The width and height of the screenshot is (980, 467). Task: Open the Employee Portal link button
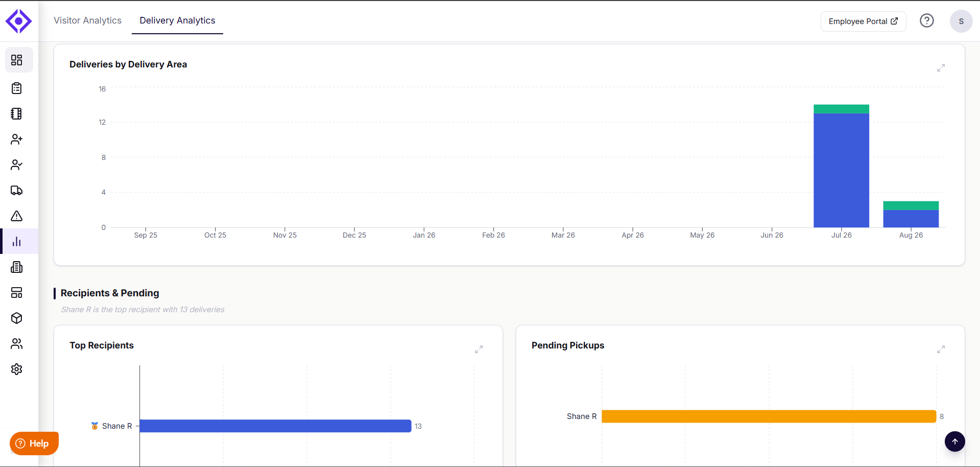864,21
